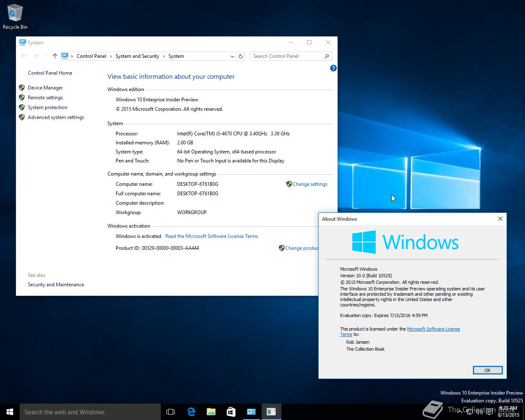The width and height of the screenshot is (525, 420).
Task: Open Microsoft Software License Terms in About dialog
Action: [433, 329]
